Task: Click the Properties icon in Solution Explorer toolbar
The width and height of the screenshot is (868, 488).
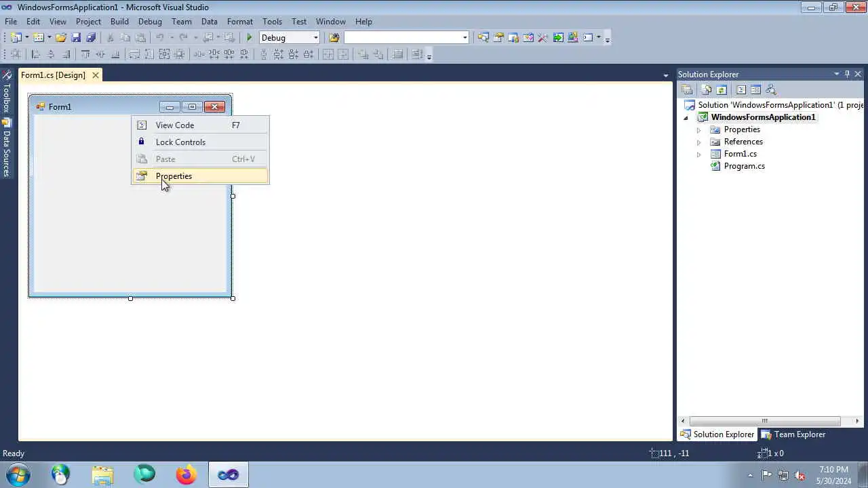Action: (687, 90)
